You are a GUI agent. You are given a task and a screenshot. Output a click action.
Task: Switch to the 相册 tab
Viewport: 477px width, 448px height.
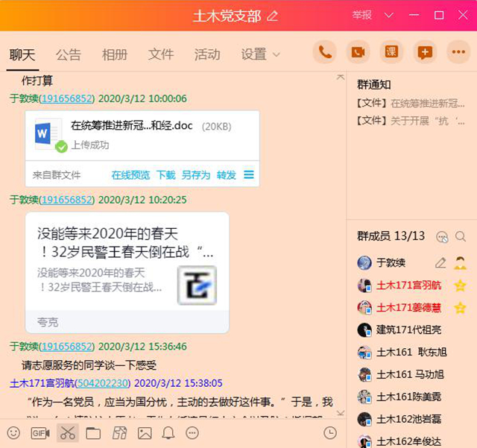115,54
